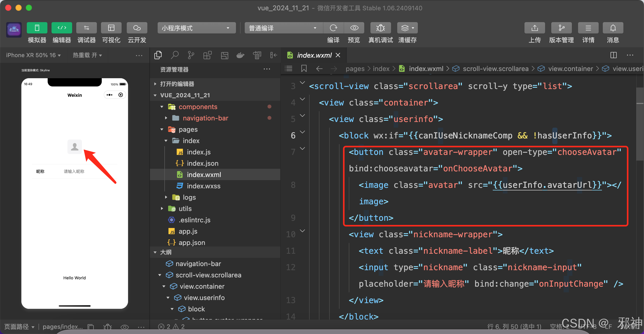Toggle the editor panel button
The width and height of the screenshot is (644, 334).
point(62,28)
